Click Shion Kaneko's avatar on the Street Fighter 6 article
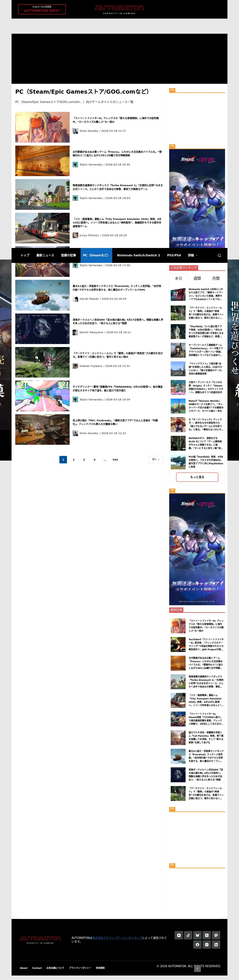 tap(75, 131)
